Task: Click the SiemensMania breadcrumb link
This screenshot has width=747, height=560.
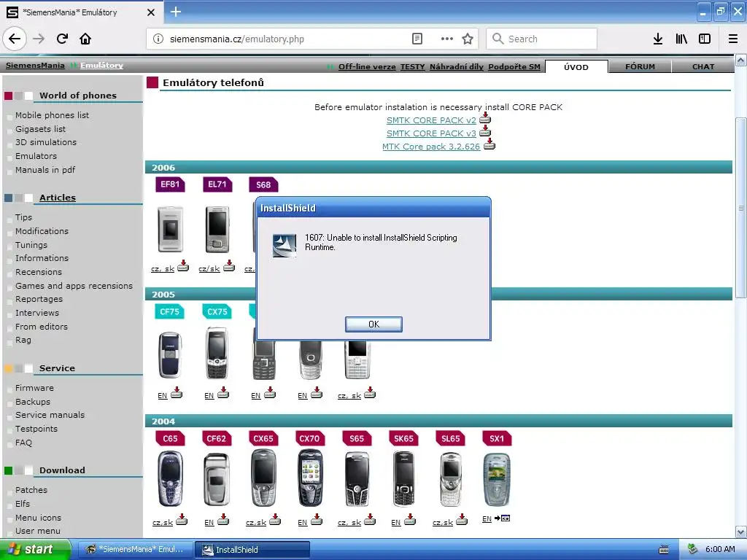Action: [35, 65]
